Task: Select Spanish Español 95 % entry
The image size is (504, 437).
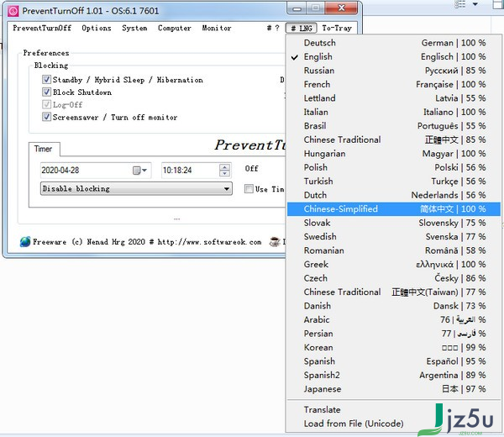Action: click(393, 361)
